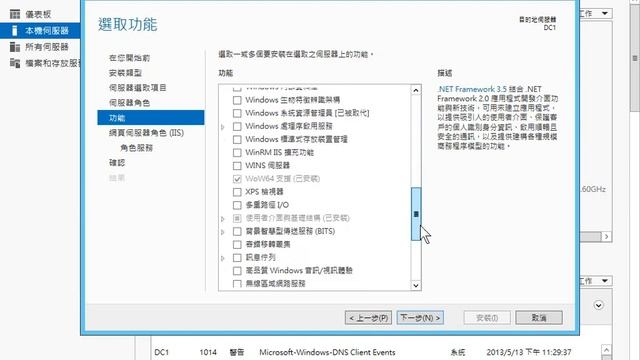Click the 系統 log cell in events row

tap(458, 352)
